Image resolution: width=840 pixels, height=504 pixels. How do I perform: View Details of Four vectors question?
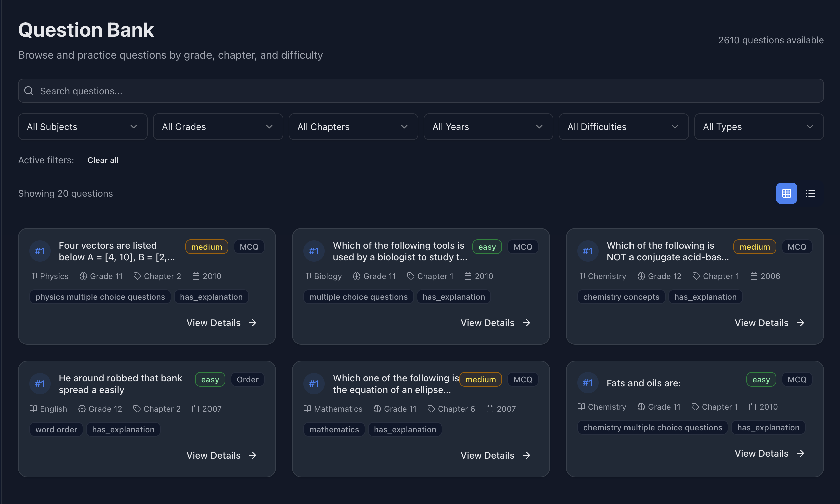coord(221,323)
